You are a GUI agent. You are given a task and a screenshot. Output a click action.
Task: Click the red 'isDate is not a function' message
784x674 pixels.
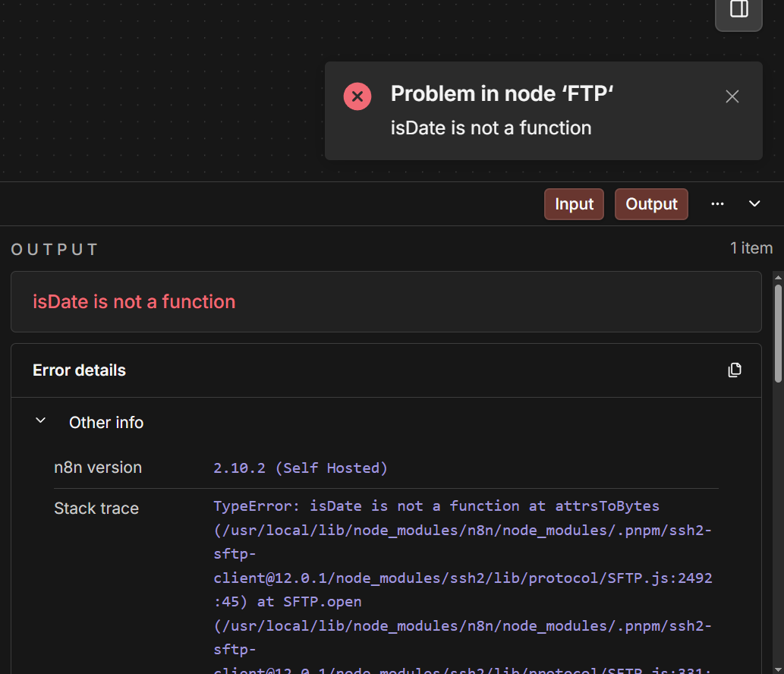(x=134, y=302)
